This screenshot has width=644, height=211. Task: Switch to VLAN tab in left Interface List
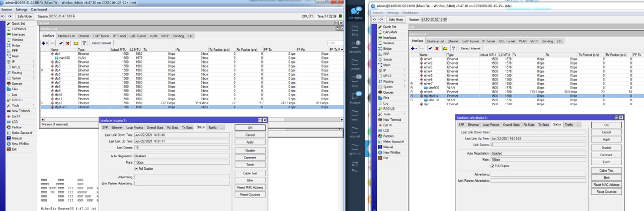(153, 36)
